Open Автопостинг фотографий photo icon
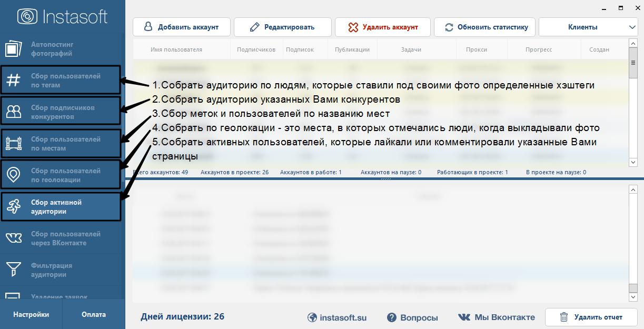The height and width of the screenshot is (329, 644). [13, 49]
